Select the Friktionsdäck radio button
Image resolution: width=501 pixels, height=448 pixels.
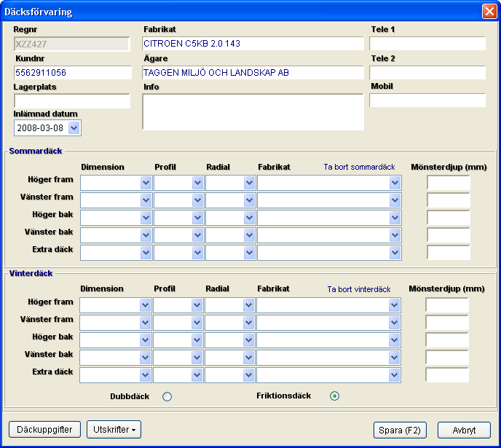pyautogui.click(x=334, y=396)
